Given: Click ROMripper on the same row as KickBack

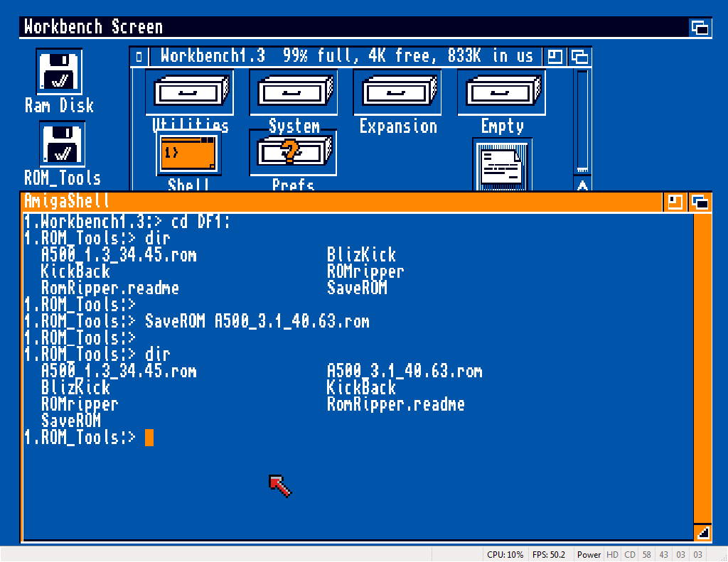Looking at the screenshot, I should (365, 271).
